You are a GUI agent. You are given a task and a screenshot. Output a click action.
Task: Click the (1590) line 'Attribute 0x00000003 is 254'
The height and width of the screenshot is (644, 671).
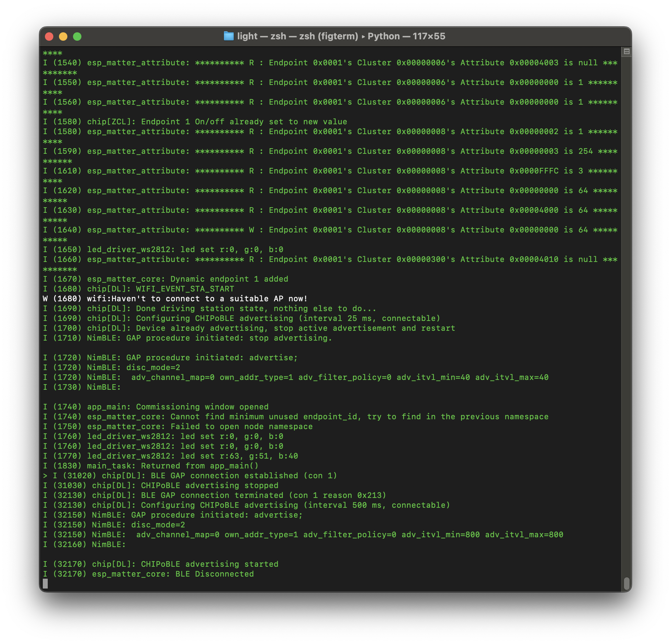coord(330,151)
